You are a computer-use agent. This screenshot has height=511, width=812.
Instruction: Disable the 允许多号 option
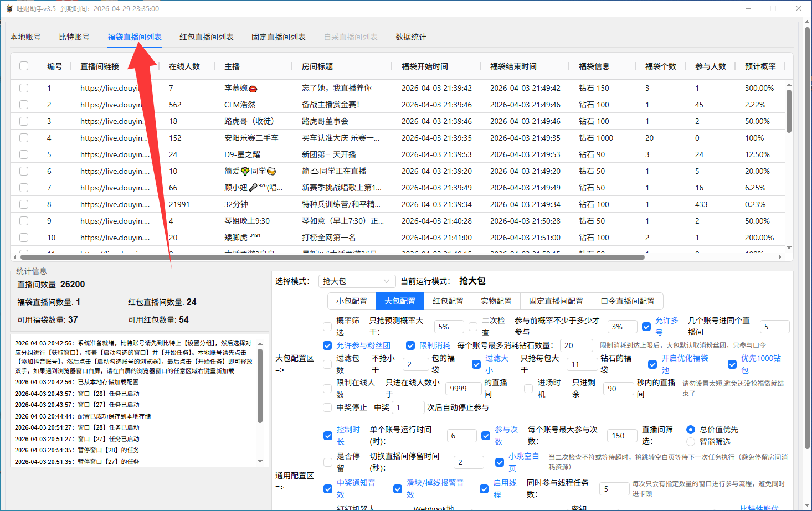coord(646,326)
